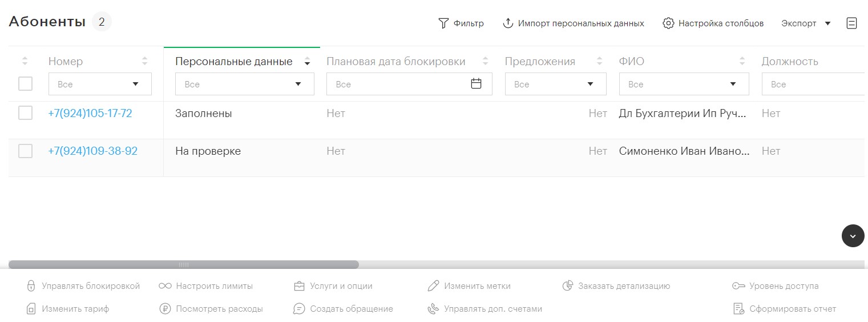
Task: Click the horizontal scrollbar thumb
Action: click(x=183, y=265)
